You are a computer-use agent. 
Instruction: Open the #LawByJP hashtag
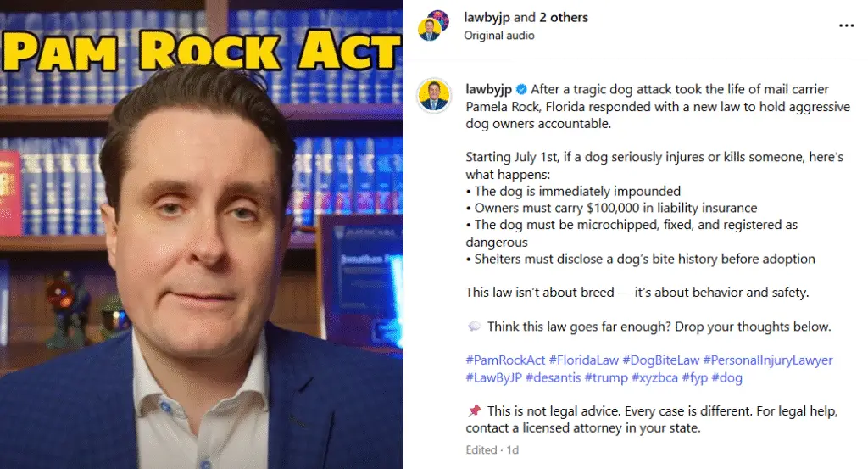494,377
